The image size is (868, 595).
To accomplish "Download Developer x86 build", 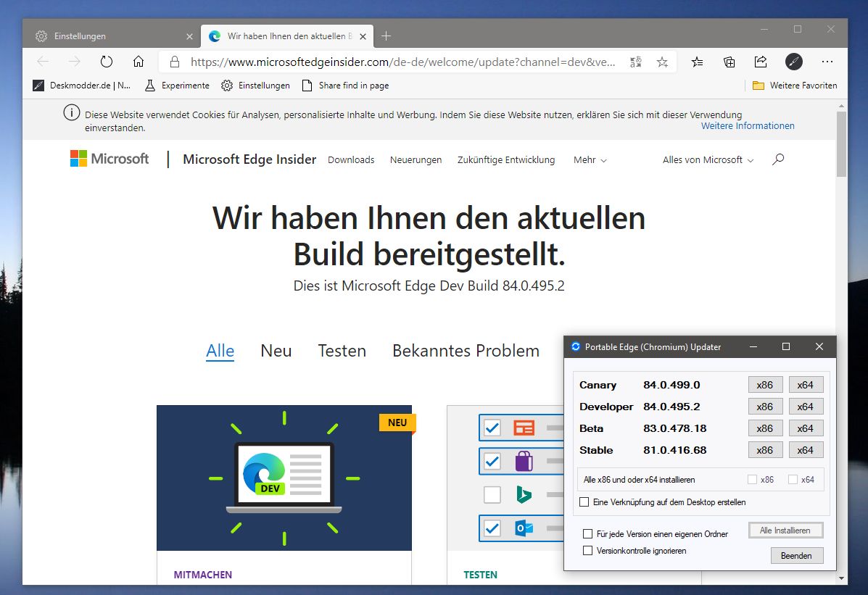I will [765, 407].
